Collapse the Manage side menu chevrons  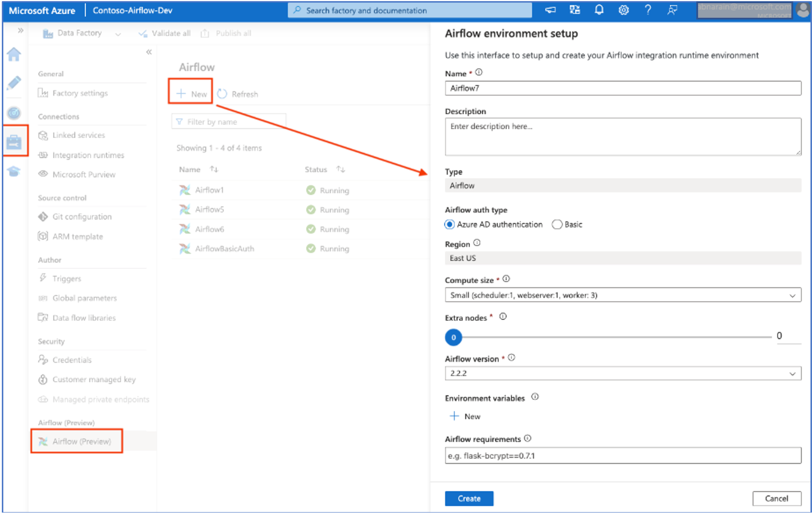pos(149,52)
